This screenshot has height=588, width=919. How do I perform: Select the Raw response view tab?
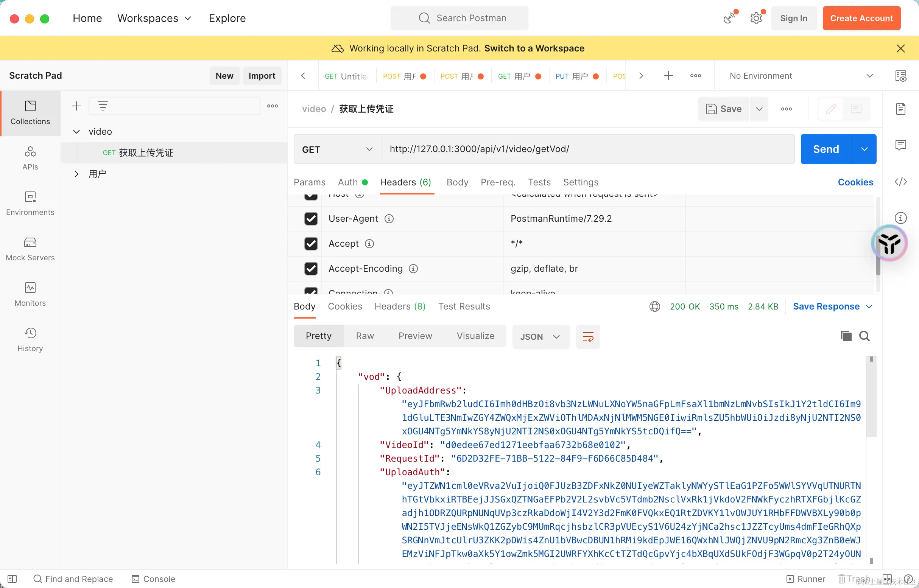coord(364,336)
